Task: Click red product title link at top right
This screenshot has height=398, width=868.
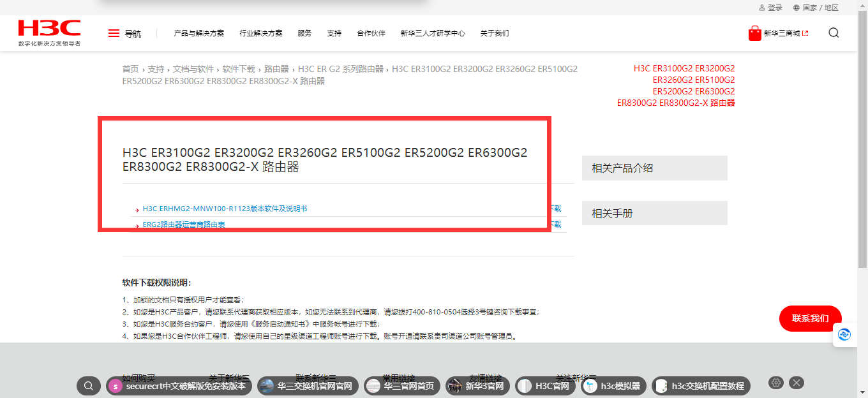Action: coord(676,85)
